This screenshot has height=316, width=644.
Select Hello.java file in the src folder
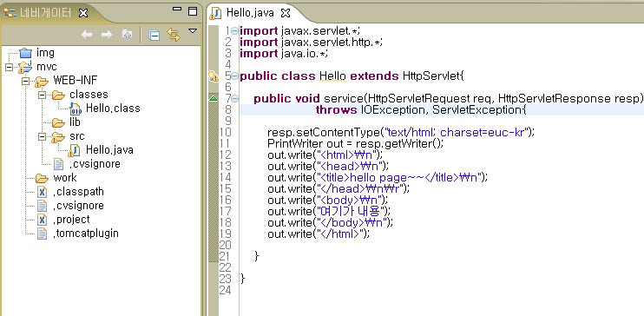click(x=109, y=150)
